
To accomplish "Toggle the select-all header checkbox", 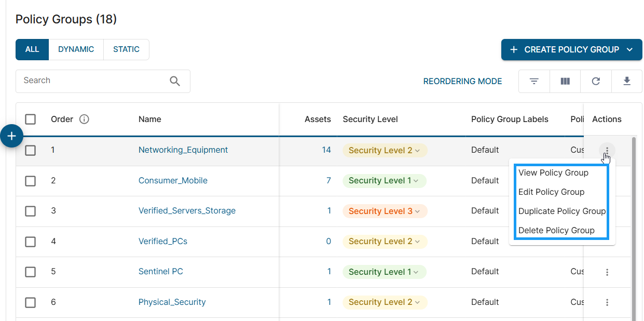I will click(x=31, y=119).
